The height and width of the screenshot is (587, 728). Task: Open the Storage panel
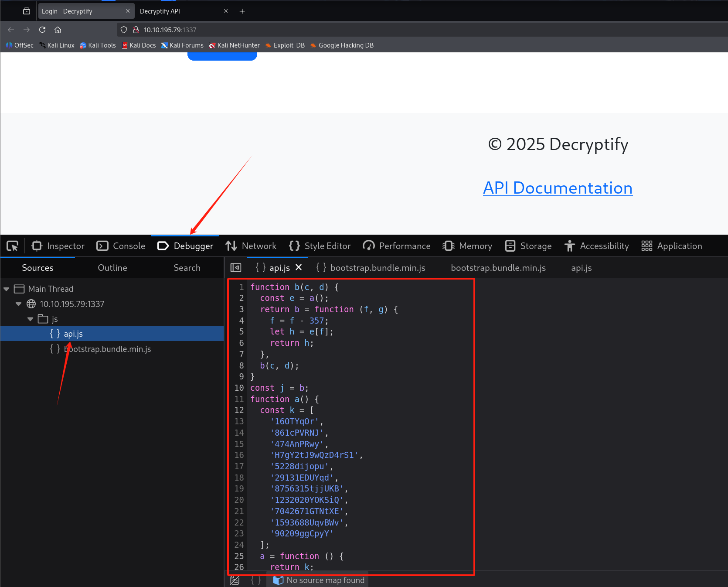(528, 246)
